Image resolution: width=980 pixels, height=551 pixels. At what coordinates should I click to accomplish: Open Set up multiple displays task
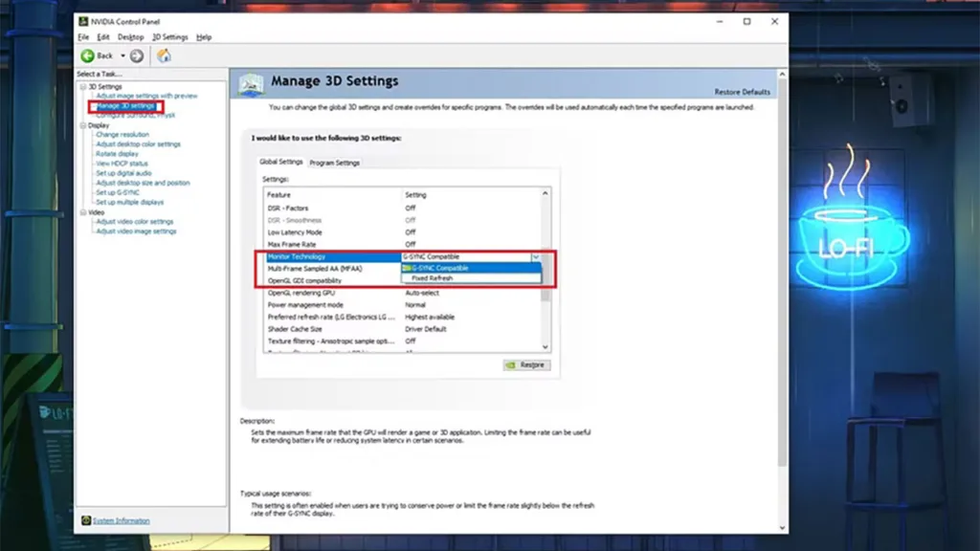[130, 203]
